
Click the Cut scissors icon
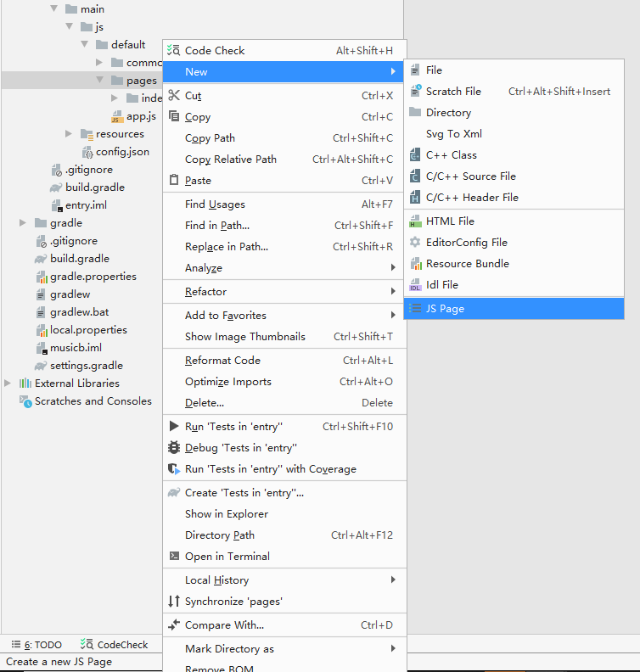click(174, 95)
